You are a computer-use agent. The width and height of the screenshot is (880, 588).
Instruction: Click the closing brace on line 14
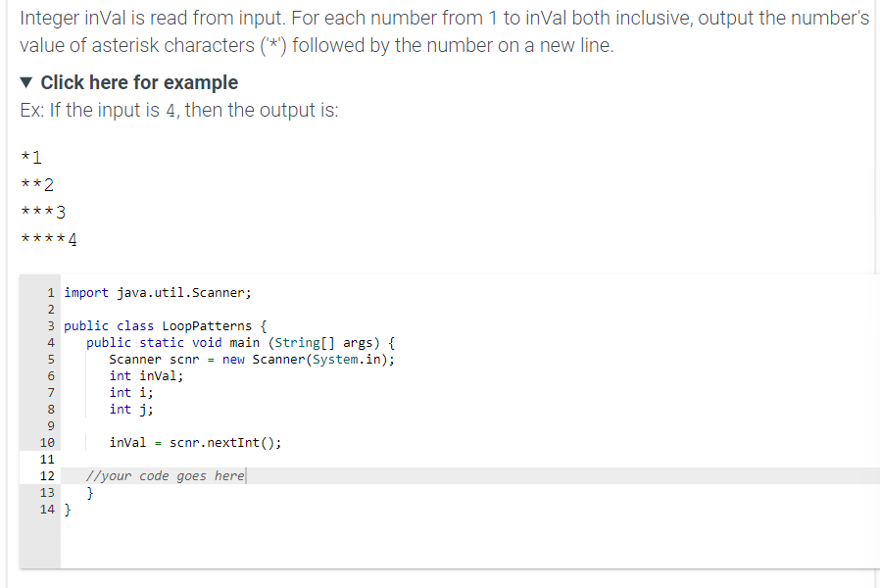(68, 509)
